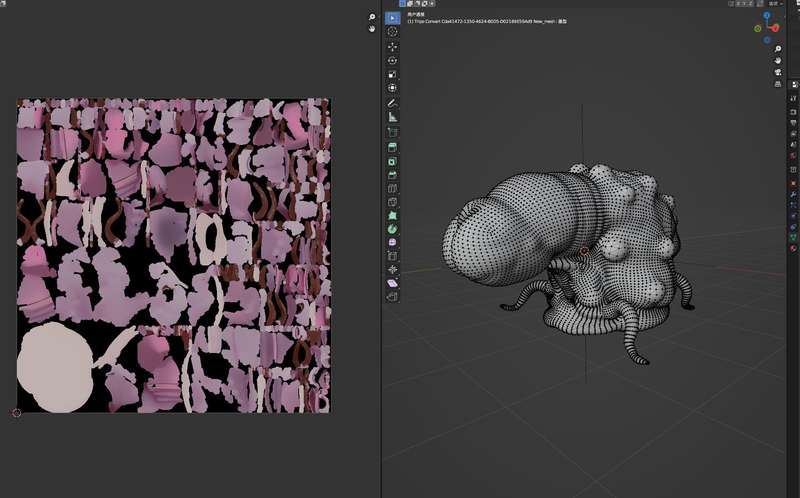The width and height of the screenshot is (800, 498).
Task: Pick the Scale tool
Action: click(x=392, y=74)
